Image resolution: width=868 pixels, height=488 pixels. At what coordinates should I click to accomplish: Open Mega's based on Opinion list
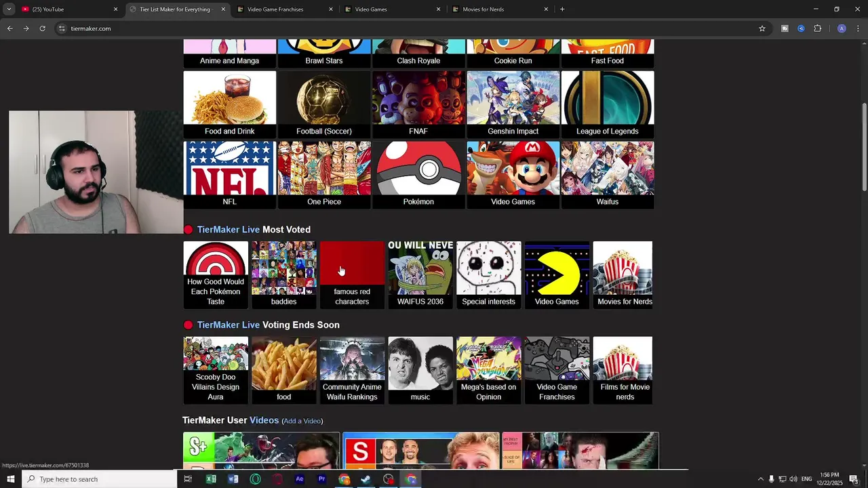[x=488, y=370]
